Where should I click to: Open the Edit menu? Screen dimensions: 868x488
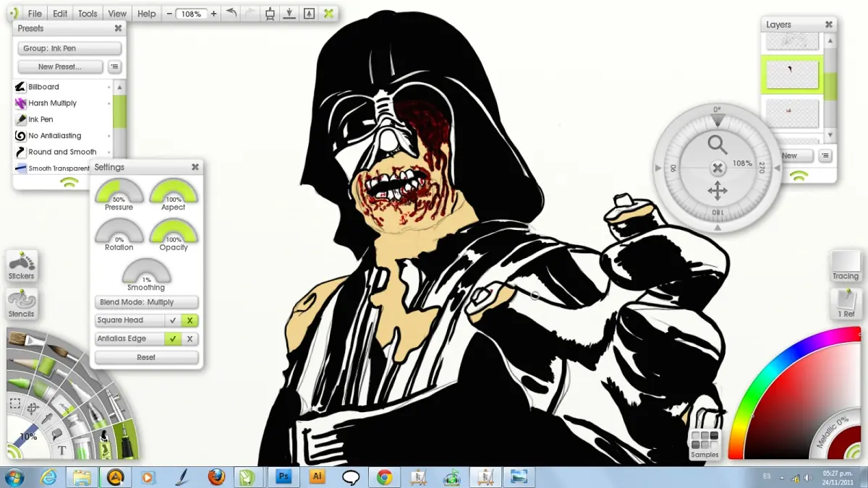[x=60, y=14]
